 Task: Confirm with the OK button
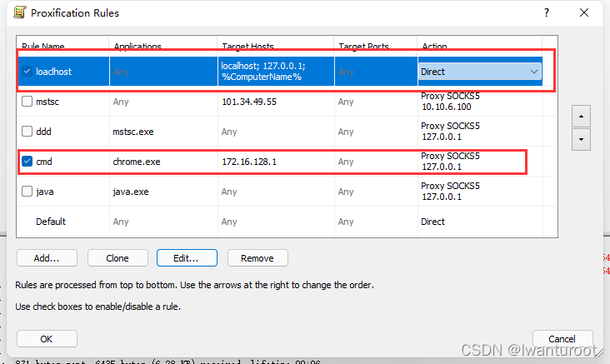47,339
